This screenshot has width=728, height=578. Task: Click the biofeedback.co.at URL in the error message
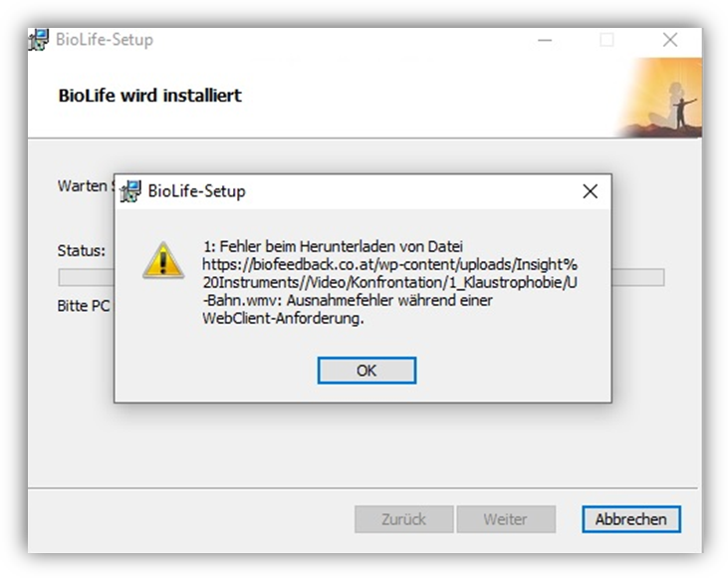390,282
